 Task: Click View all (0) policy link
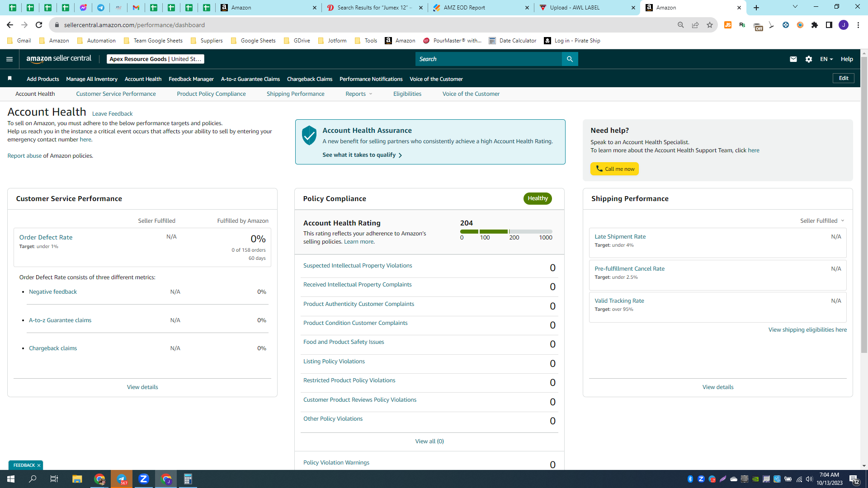tap(429, 441)
